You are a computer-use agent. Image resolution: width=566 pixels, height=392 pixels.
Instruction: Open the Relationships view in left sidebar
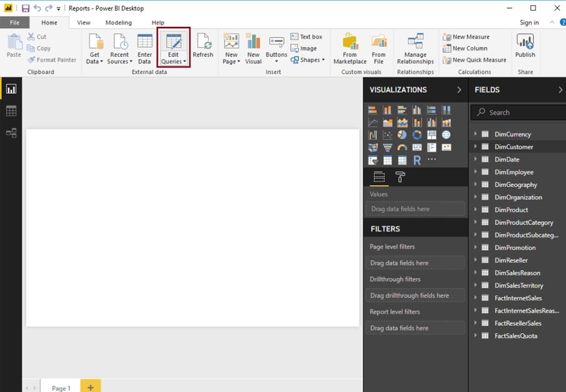[x=11, y=133]
